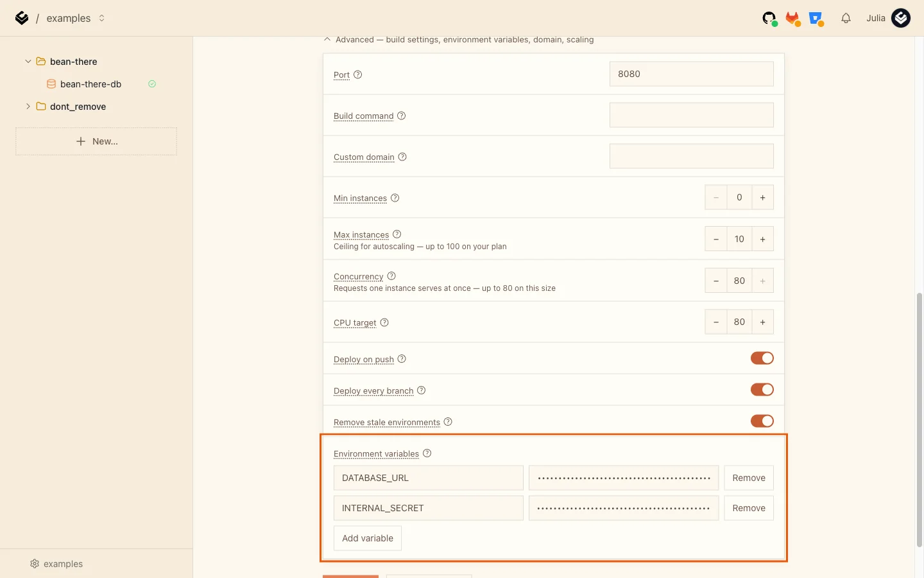Open examples breadcrumb link in header
The height and width of the screenshot is (578, 924).
click(69, 18)
